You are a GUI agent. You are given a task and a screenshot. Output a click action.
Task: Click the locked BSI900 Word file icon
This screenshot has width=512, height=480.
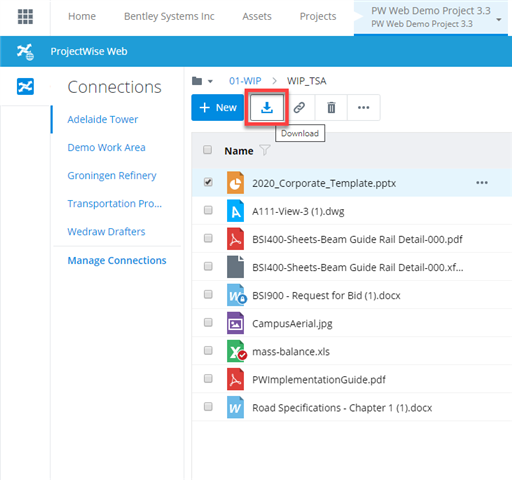point(236,295)
